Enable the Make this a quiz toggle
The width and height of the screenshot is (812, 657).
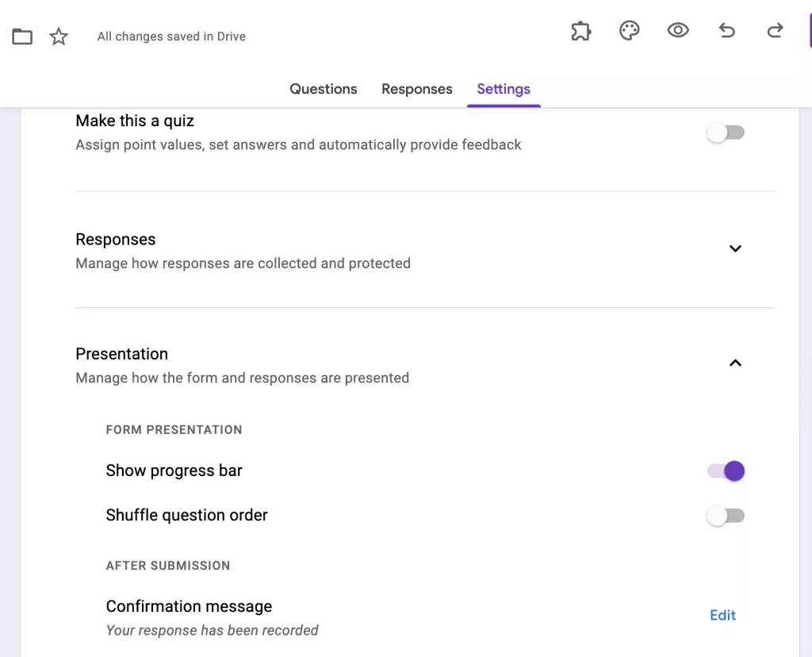coord(726,132)
